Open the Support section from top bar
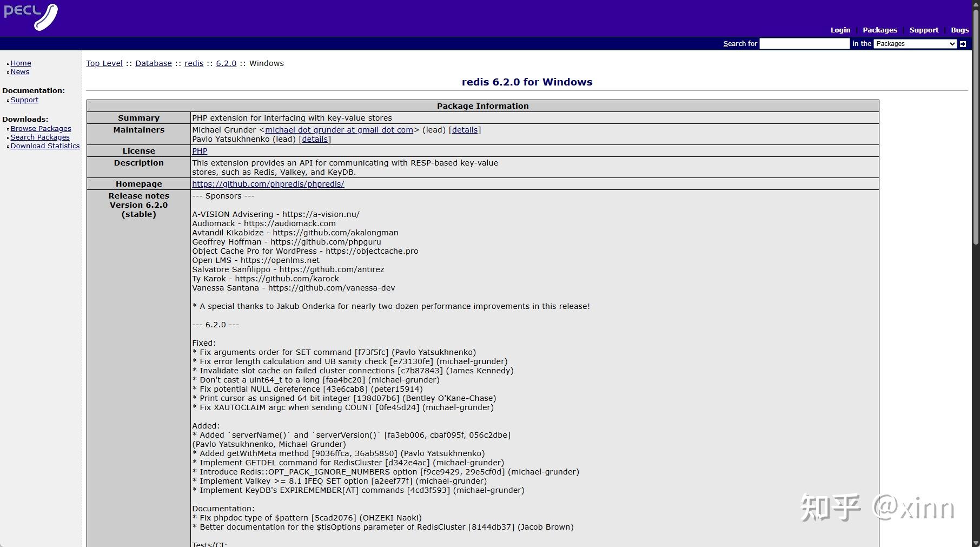Screen dimensions: 980x547 (x=924, y=30)
